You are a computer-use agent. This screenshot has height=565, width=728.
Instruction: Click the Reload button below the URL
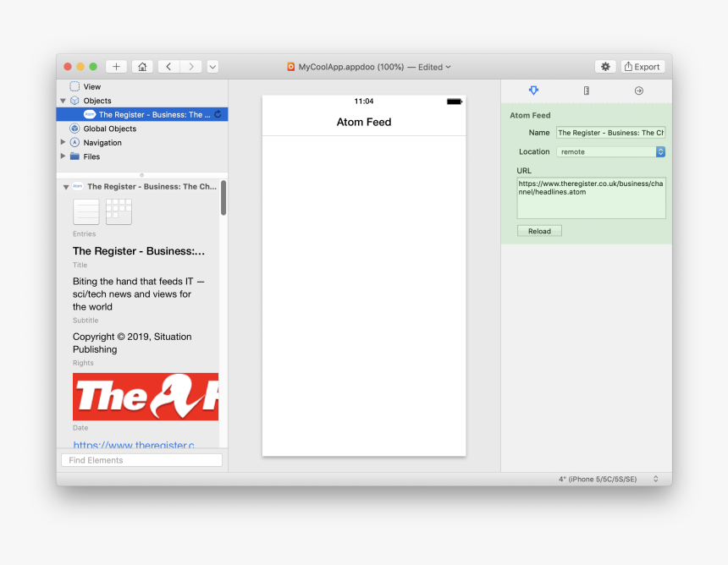pos(539,230)
